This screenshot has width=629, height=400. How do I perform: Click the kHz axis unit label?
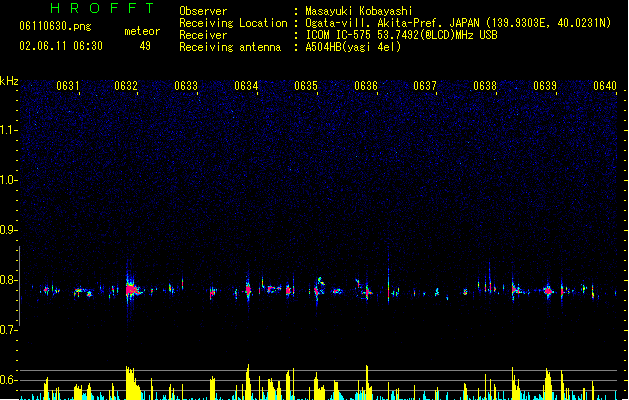click(x=9, y=81)
